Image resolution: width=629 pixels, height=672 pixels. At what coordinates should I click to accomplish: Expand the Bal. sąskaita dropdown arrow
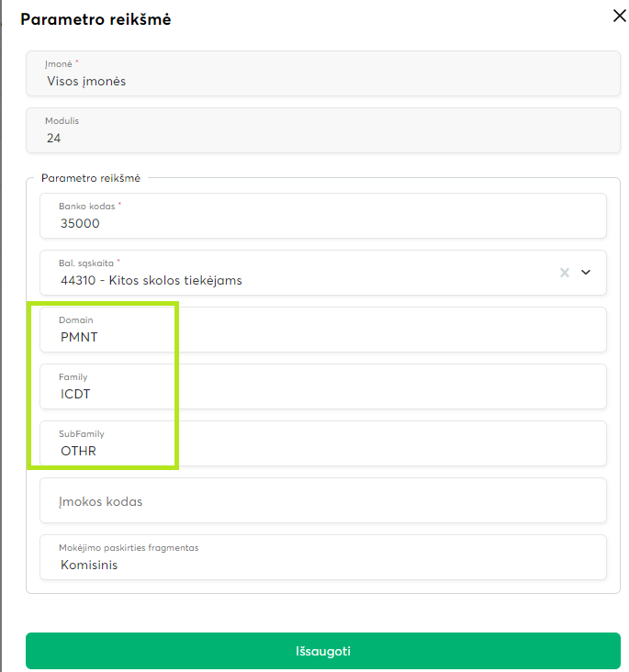click(587, 273)
